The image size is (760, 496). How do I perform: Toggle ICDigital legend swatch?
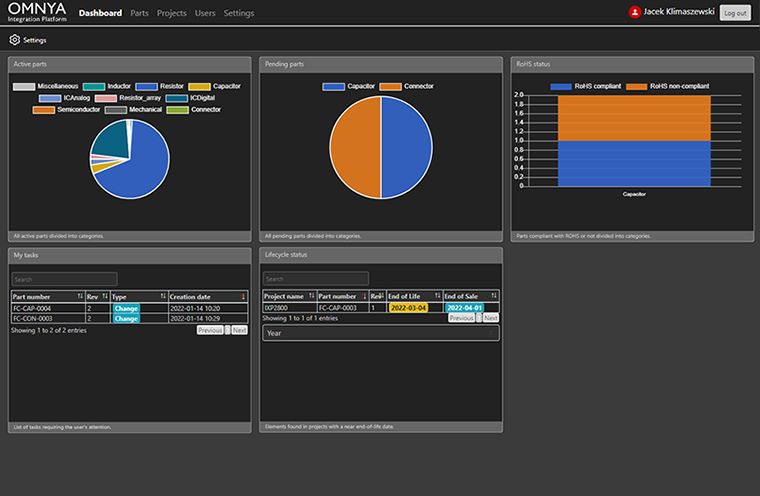click(x=176, y=98)
